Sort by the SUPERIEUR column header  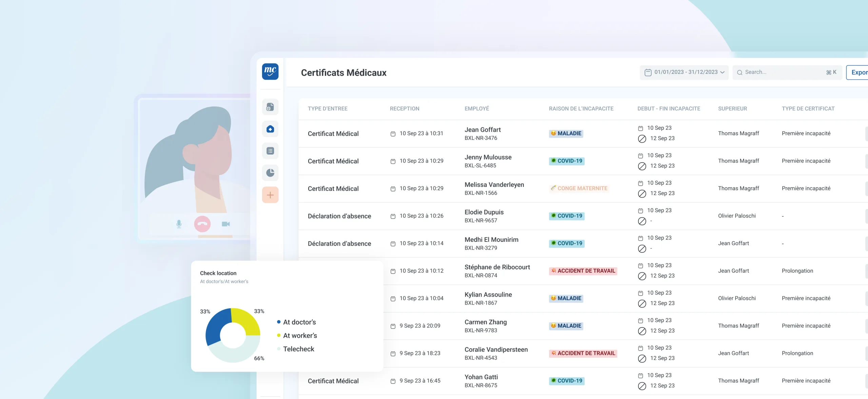(732, 109)
